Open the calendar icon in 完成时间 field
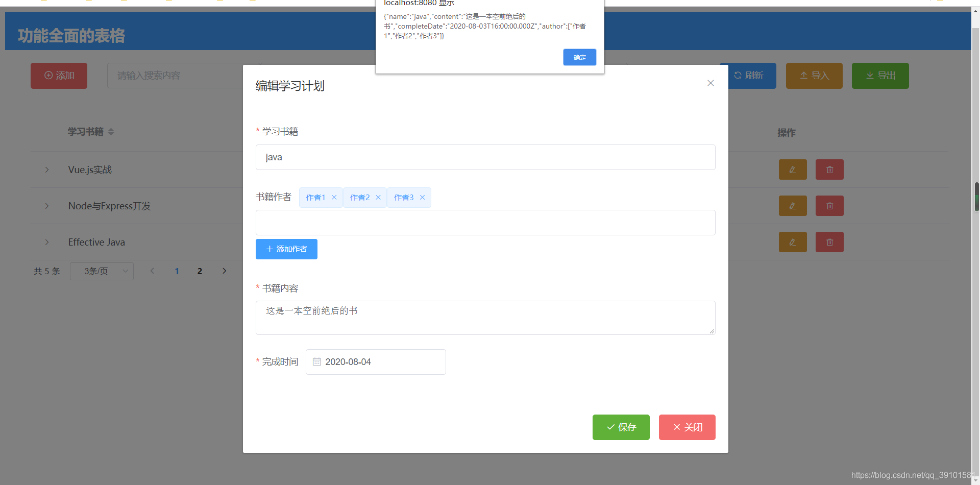The height and width of the screenshot is (485, 980). point(316,362)
